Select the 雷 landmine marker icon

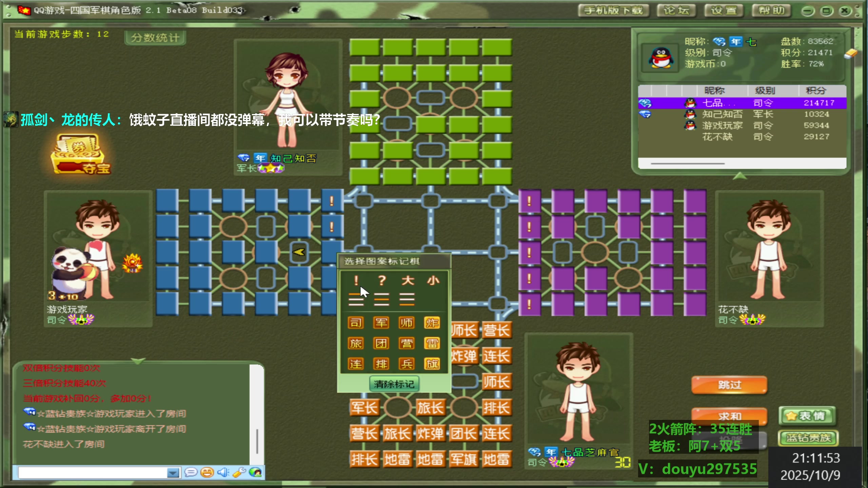click(433, 343)
